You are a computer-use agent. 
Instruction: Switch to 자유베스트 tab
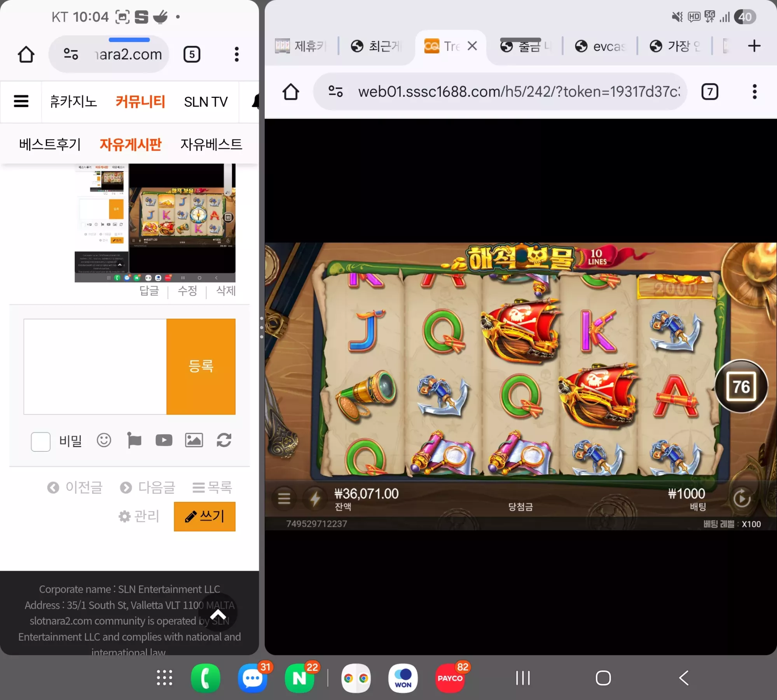[211, 144]
